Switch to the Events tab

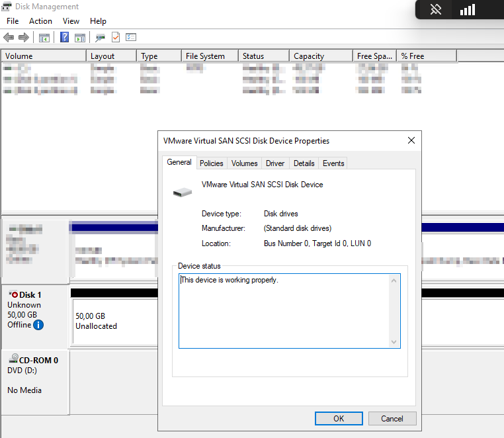pyautogui.click(x=333, y=163)
